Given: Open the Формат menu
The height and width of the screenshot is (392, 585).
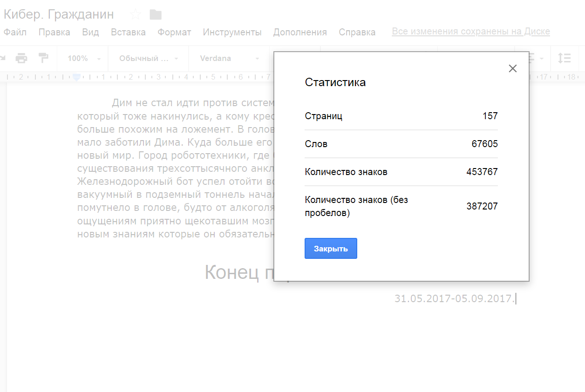Looking at the screenshot, I should 174,32.
